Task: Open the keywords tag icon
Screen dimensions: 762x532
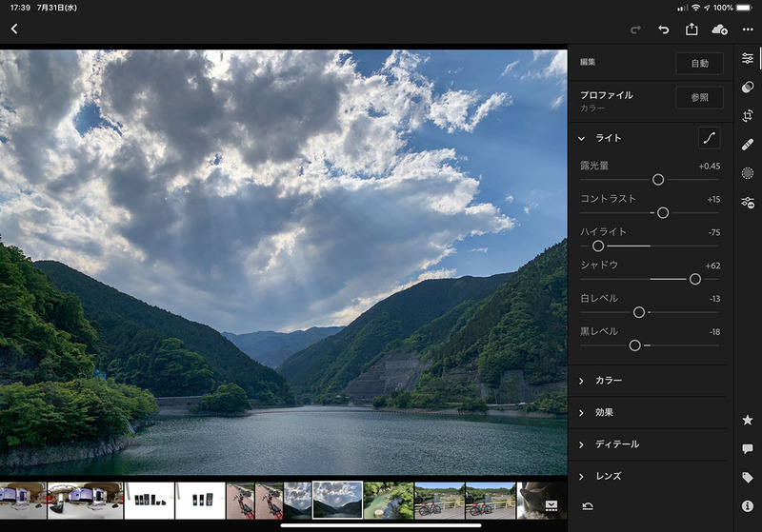Action: coord(748,477)
